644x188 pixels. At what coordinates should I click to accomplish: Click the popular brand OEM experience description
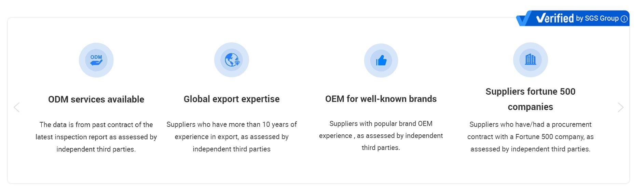381,136
